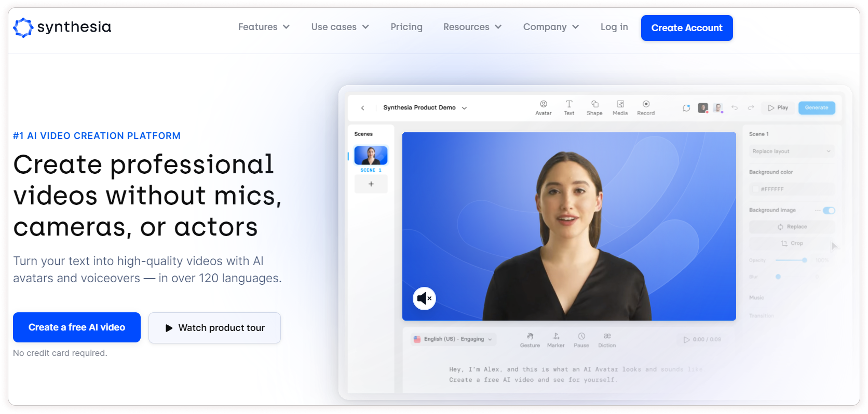Select the Shape tool icon
Screen dimensions: 868x414
pos(594,104)
